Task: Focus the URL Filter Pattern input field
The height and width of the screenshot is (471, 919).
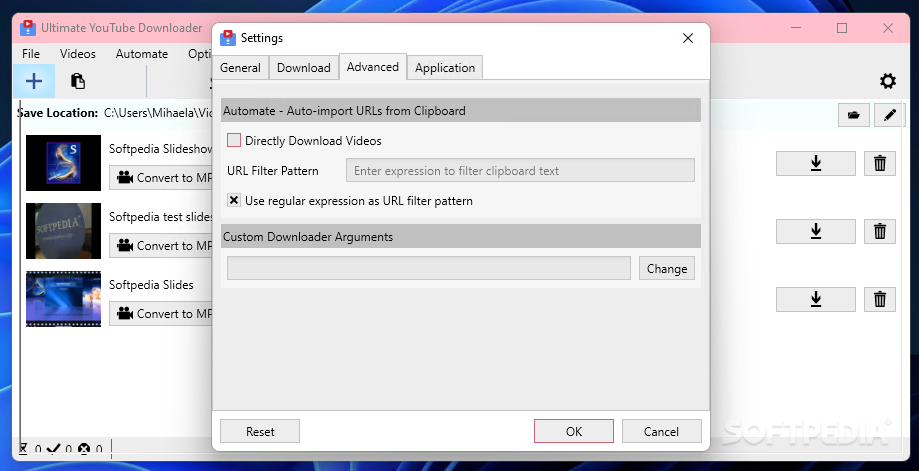Action: [520, 170]
